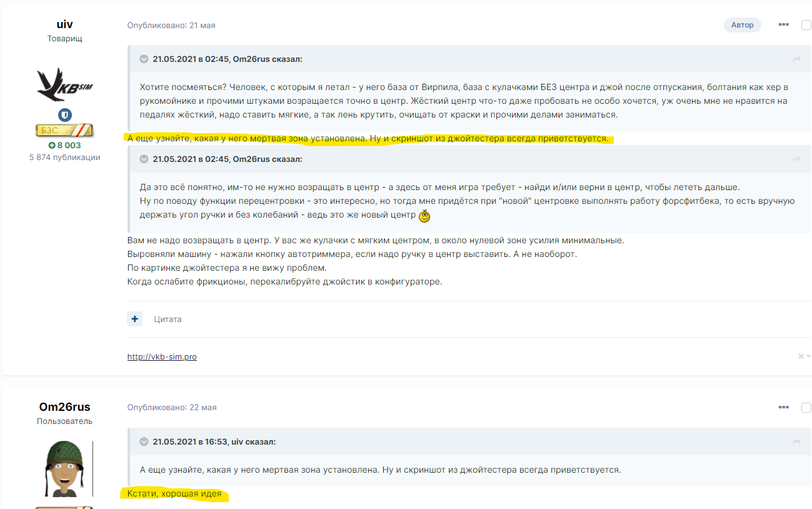View uiv's reputation score 8 003

pyautogui.click(x=65, y=146)
